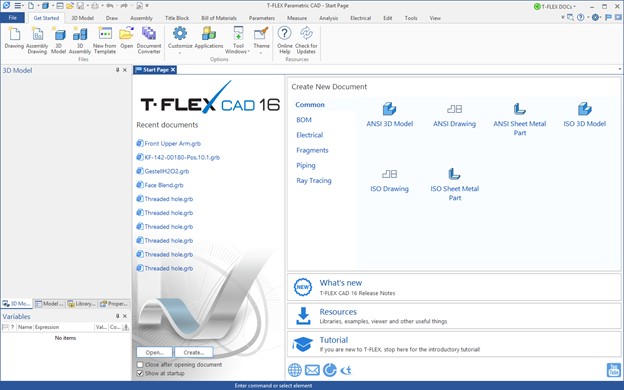
Task: Click the globe website icon
Action: tap(295, 370)
